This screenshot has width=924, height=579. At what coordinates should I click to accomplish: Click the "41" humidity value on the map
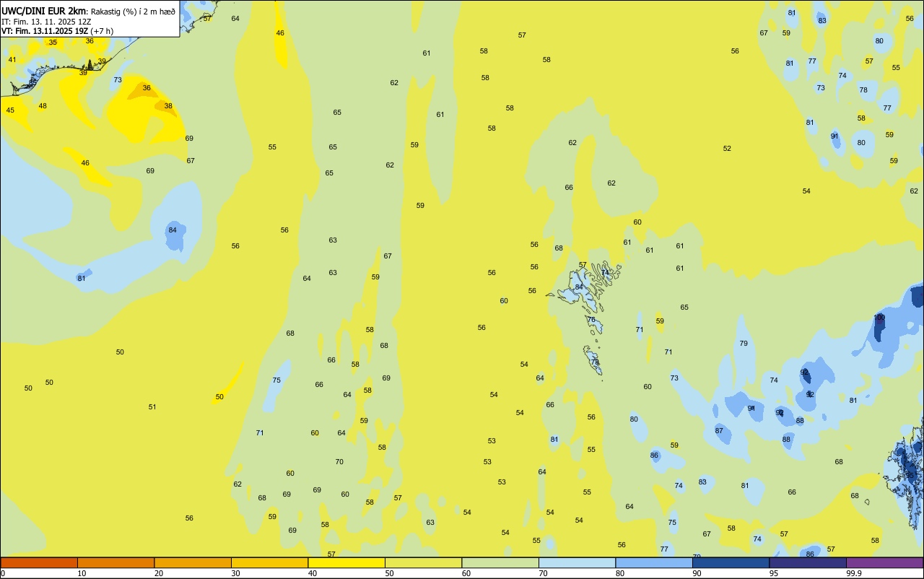[12, 60]
